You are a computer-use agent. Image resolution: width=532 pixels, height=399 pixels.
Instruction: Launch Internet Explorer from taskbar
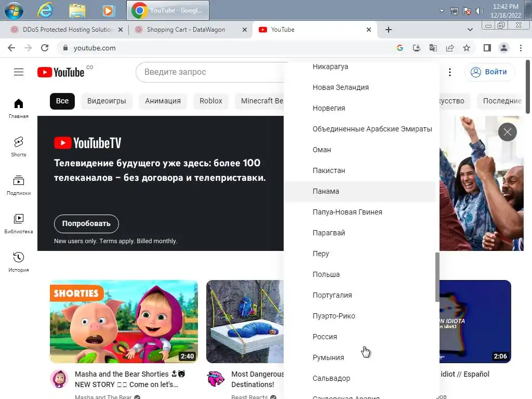[x=45, y=10]
